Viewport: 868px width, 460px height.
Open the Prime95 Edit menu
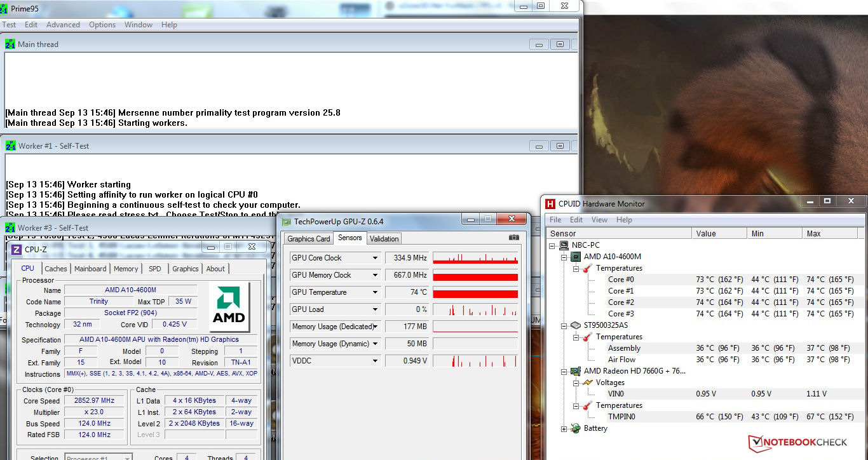[31, 25]
